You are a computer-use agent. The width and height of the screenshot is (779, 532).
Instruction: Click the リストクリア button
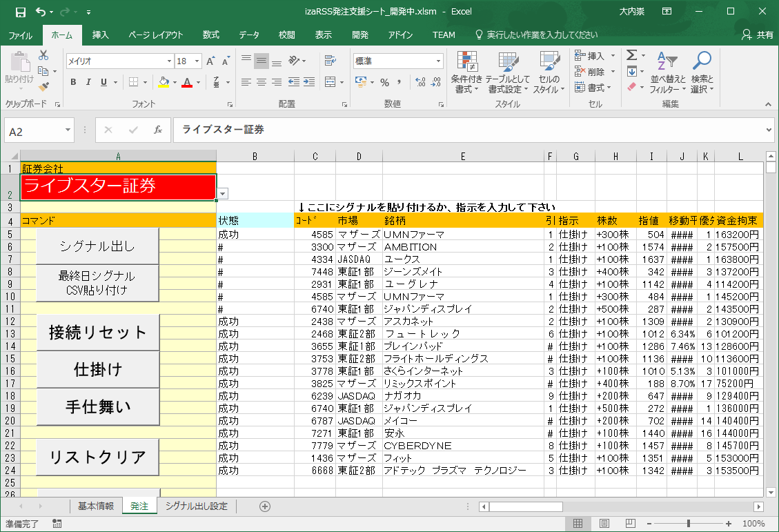97,457
